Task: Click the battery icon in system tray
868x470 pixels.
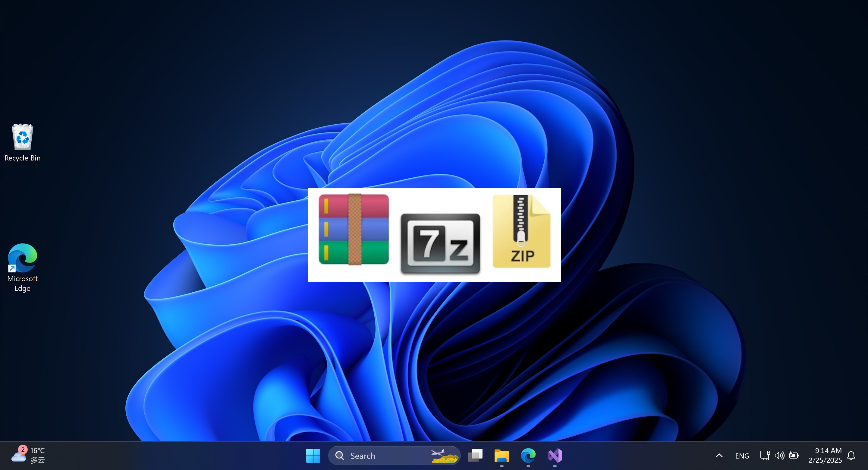Action: [x=794, y=456]
